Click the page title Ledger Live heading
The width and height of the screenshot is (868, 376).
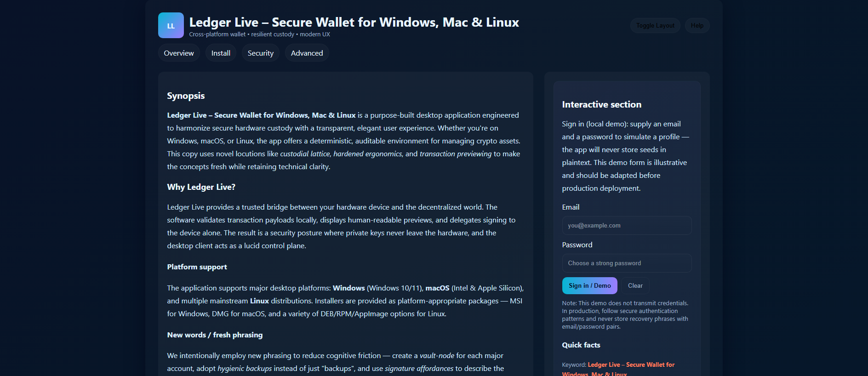(354, 22)
